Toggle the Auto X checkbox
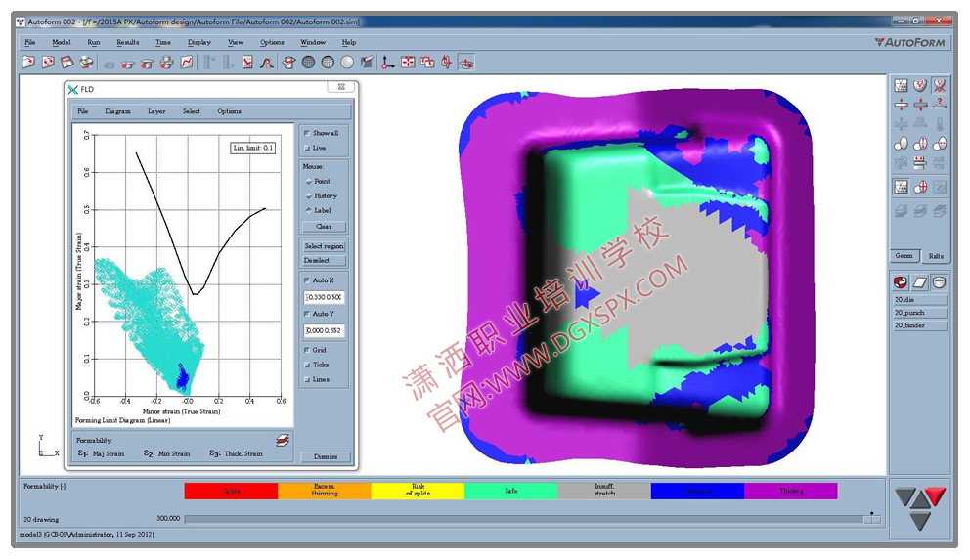The image size is (970, 560). coord(307,280)
